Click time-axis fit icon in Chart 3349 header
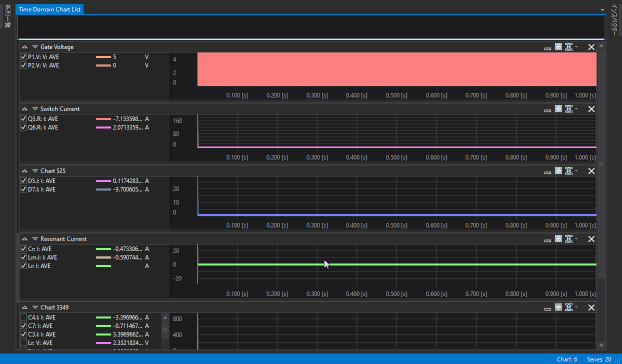The image size is (622, 364). coord(569,307)
